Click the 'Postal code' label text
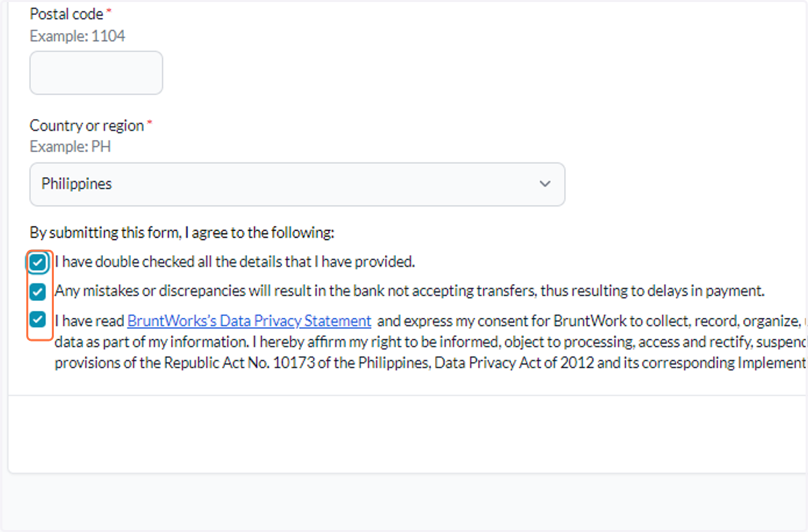This screenshot has width=808, height=532. pyautogui.click(x=67, y=13)
